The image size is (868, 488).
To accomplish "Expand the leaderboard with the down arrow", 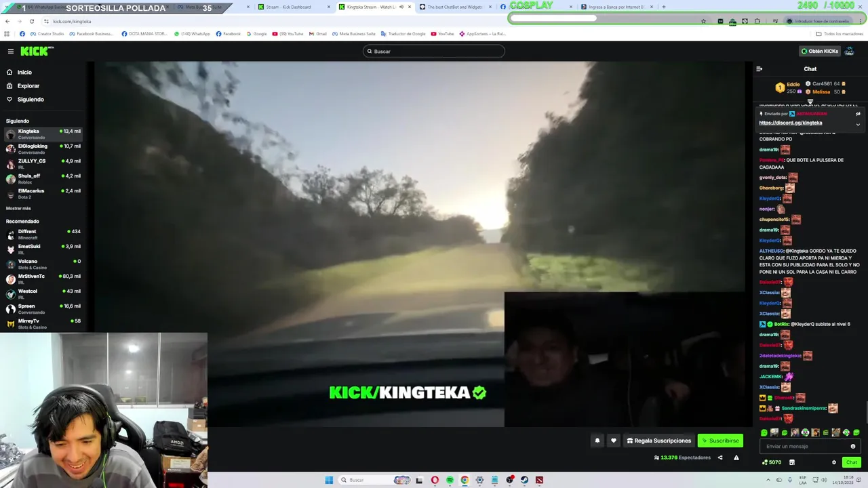I will (810, 101).
